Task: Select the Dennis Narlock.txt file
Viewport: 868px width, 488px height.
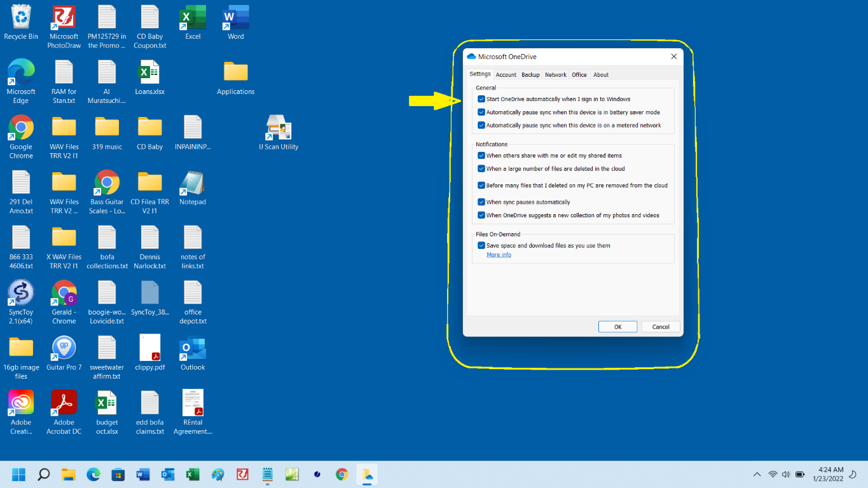Action: [x=150, y=248]
